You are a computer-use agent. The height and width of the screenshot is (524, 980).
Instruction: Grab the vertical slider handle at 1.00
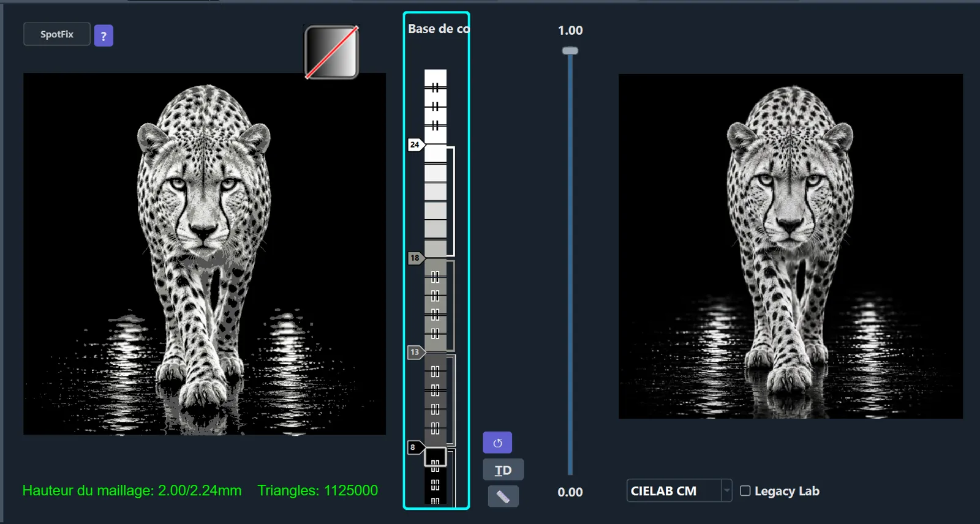(570, 51)
